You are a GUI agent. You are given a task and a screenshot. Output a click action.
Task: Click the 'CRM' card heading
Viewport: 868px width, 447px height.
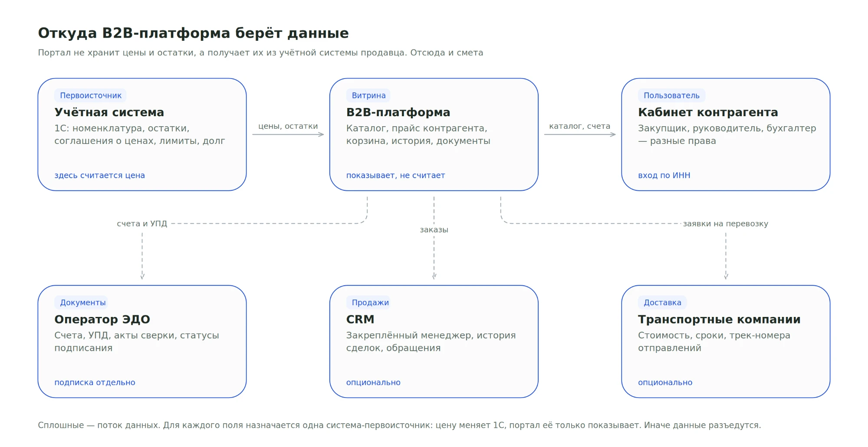pyautogui.click(x=360, y=320)
